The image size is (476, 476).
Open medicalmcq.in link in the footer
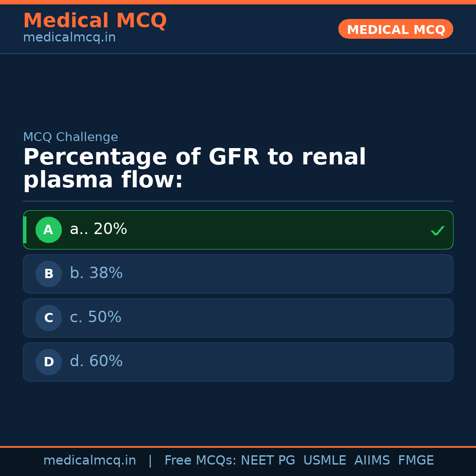(x=89, y=461)
